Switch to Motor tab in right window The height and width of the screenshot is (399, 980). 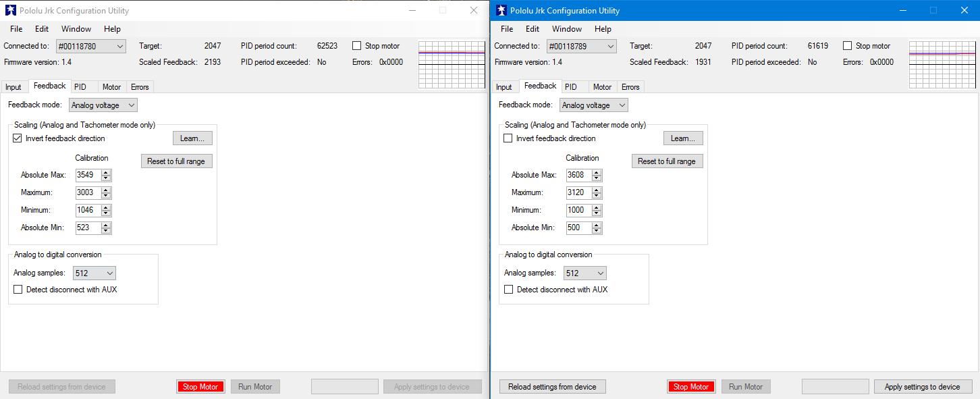click(x=602, y=87)
